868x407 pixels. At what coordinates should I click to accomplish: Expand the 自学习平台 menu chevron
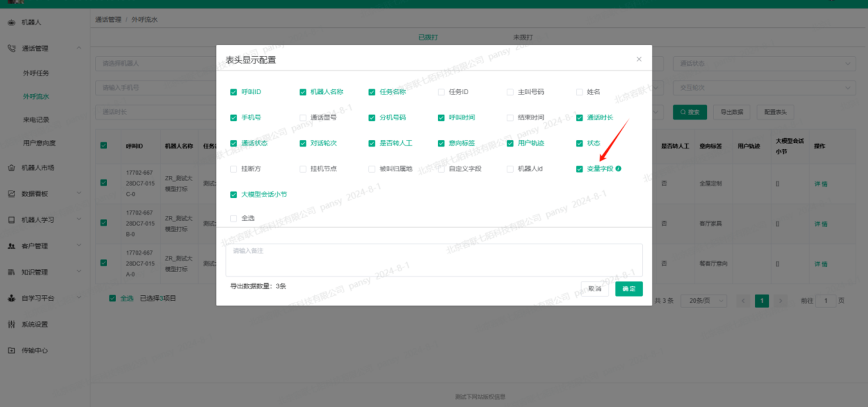pyautogui.click(x=79, y=297)
